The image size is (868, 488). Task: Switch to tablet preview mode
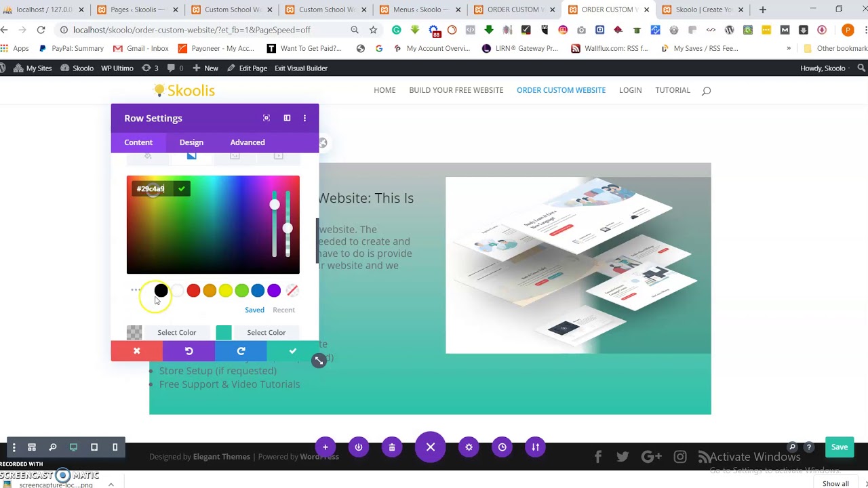click(x=94, y=447)
